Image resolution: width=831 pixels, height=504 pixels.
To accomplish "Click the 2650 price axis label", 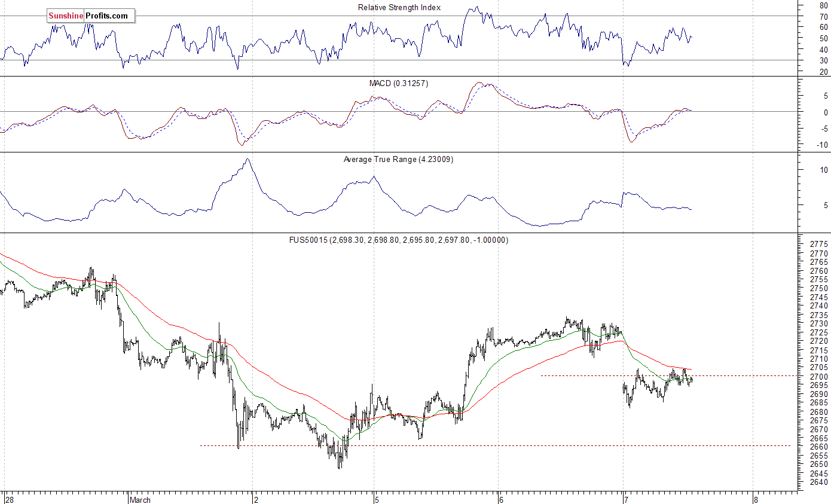I will (x=819, y=465).
